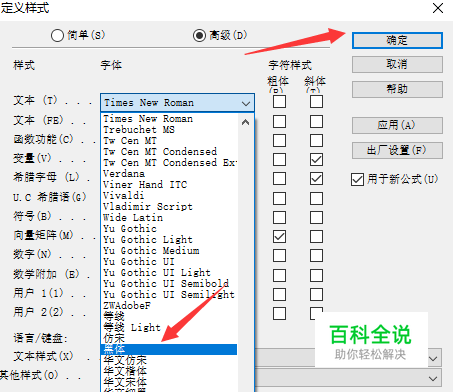Enable italic for 函数功能(C) row
The height and width of the screenshot is (392, 453).
[316, 140]
